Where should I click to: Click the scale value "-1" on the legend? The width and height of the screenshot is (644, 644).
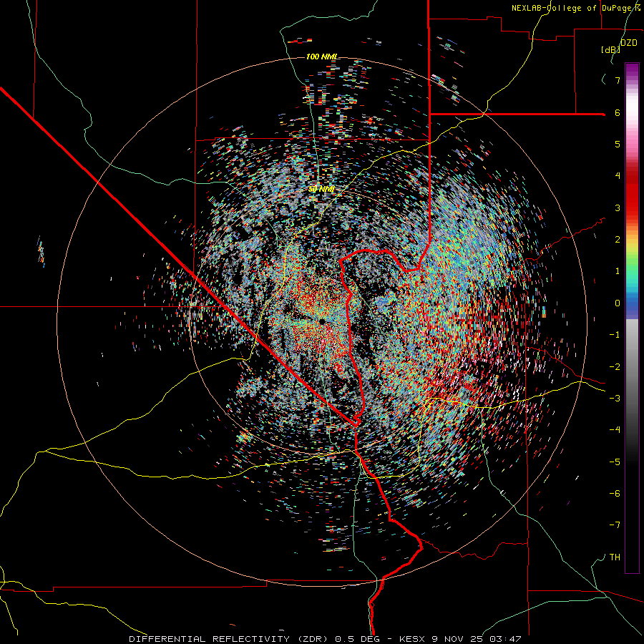coord(615,335)
